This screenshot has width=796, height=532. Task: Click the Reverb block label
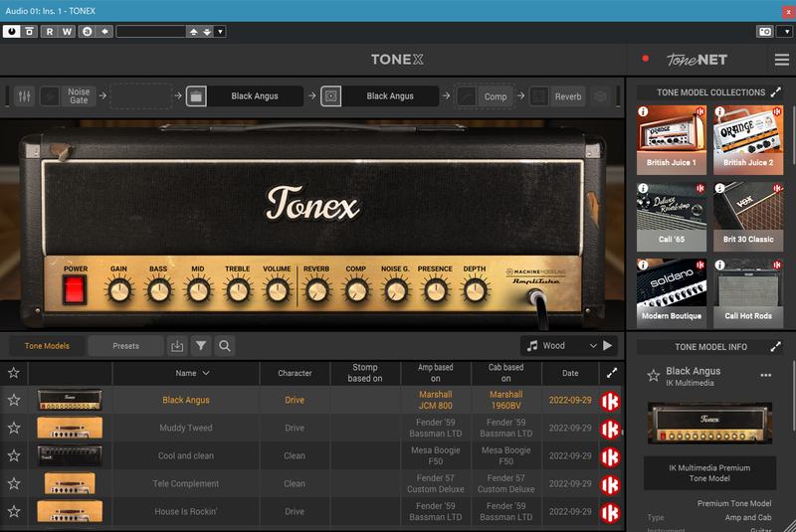click(568, 96)
